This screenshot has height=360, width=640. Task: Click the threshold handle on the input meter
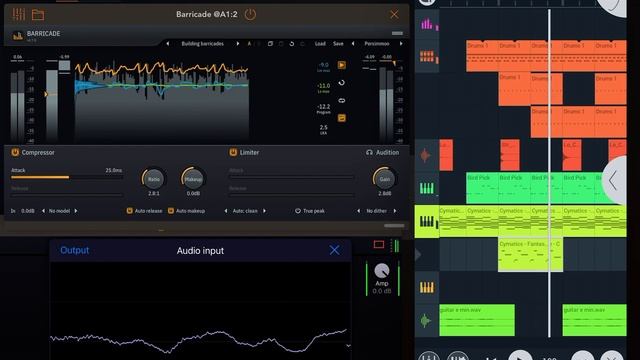tap(46, 94)
